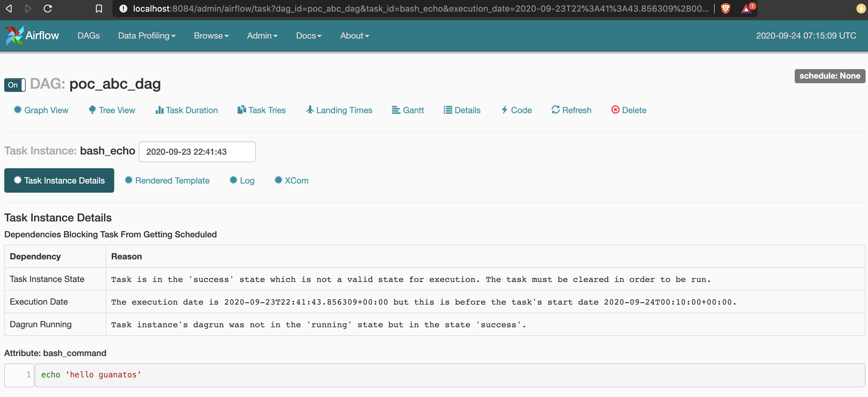This screenshot has height=397, width=868.
Task: Delete the poc_abc_dag DAG
Action: (x=629, y=110)
